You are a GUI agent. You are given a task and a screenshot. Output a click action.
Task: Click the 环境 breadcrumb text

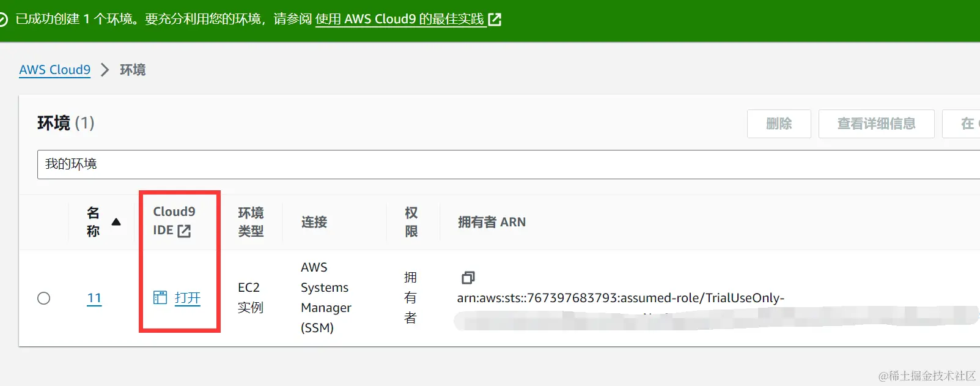point(133,70)
